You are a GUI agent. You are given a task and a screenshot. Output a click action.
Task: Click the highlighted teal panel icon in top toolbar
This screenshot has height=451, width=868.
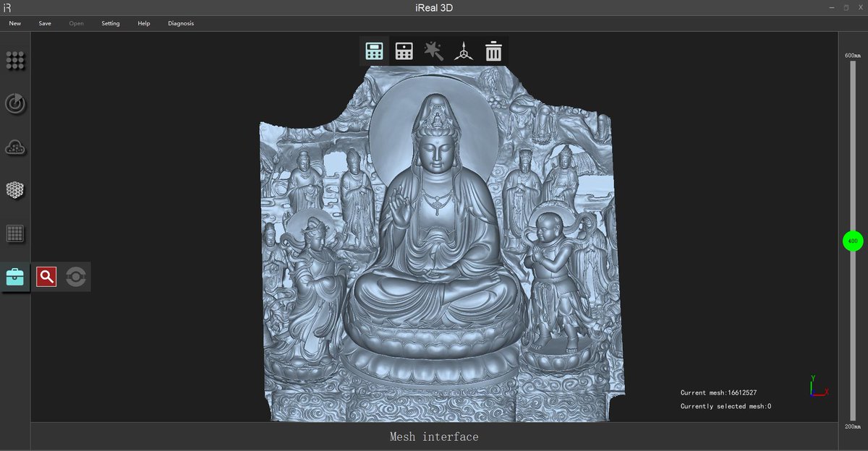pos(374,51)
